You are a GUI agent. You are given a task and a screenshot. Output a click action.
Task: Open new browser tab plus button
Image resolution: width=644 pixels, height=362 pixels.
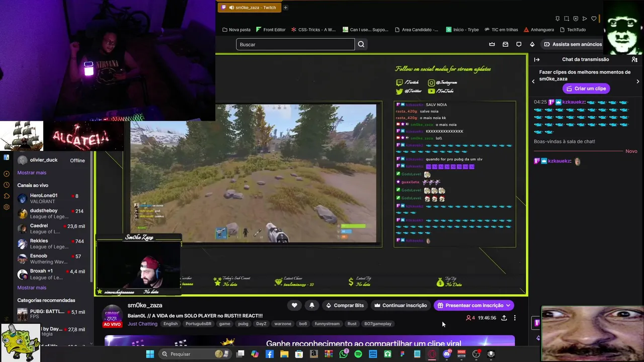285,8
